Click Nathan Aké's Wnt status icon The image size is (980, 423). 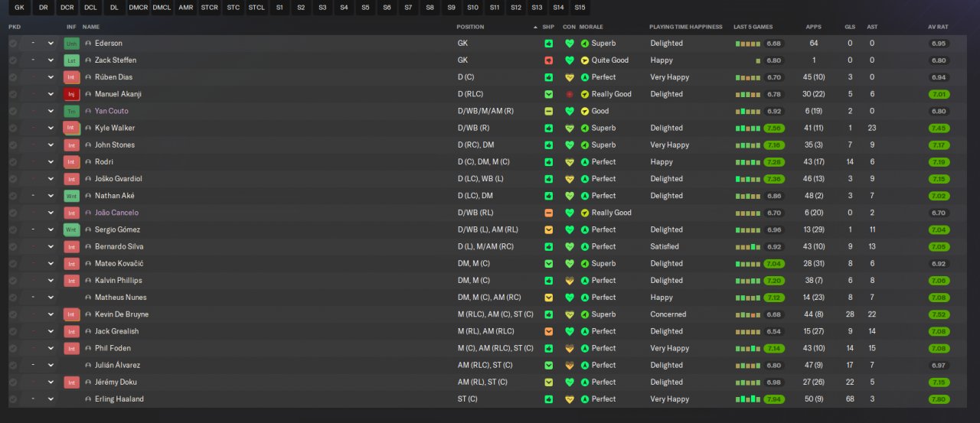[72, 196]
